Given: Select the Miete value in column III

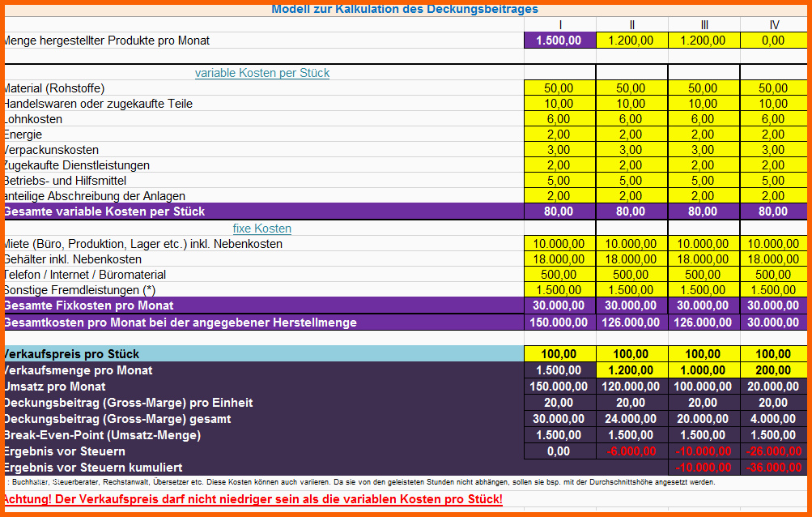Looking at the screenshot, I should [x=704, y=244].
